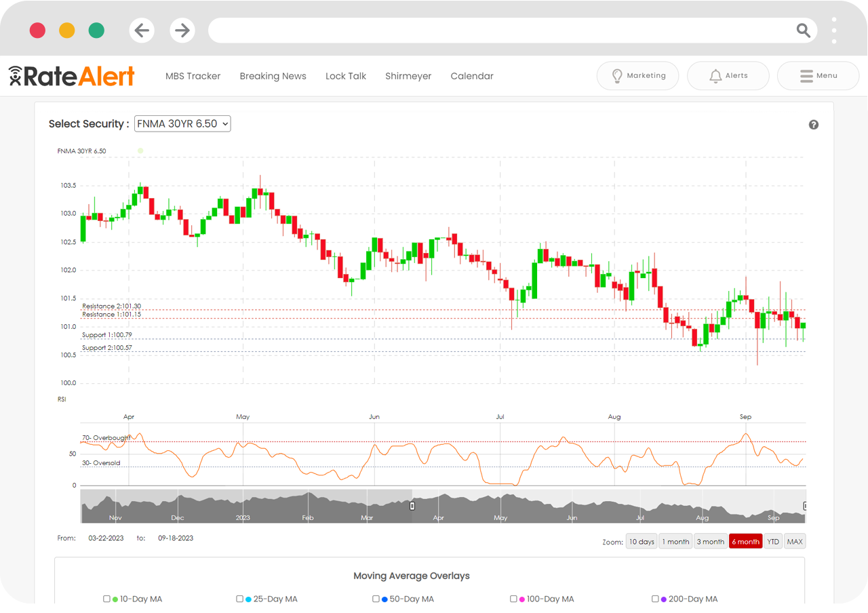Screen dimensions: 868x613
Task: Click the YTD zoom button
Action: (x=773, y=541)
